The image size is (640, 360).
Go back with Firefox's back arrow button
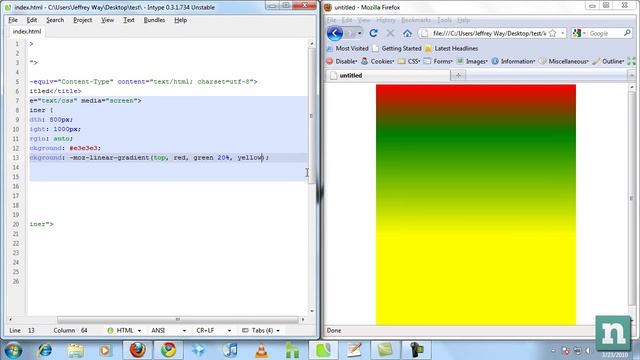pos(335,33)
